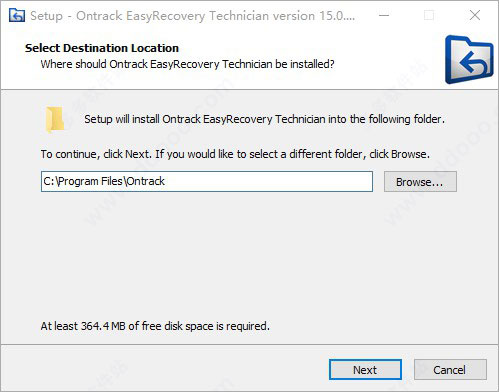
Task: Click the 'Select Destination Location' heading
Action: click(x=102, y=48)
